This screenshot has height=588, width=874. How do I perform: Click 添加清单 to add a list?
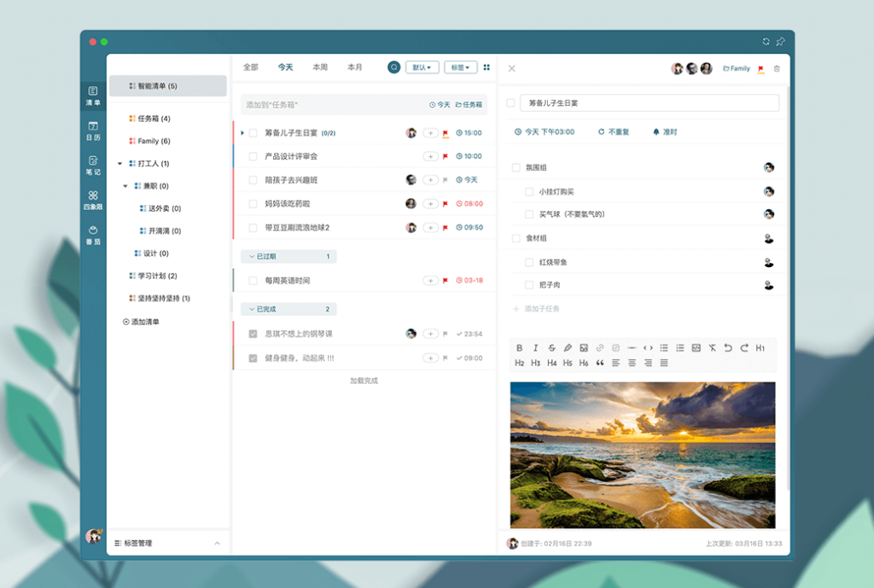[141, 322]
